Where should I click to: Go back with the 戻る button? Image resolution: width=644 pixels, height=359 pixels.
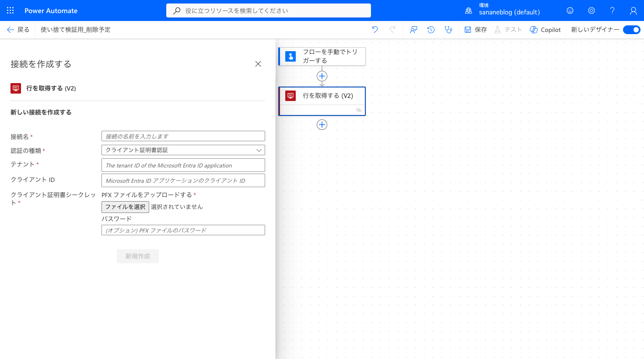pos(18,30)
